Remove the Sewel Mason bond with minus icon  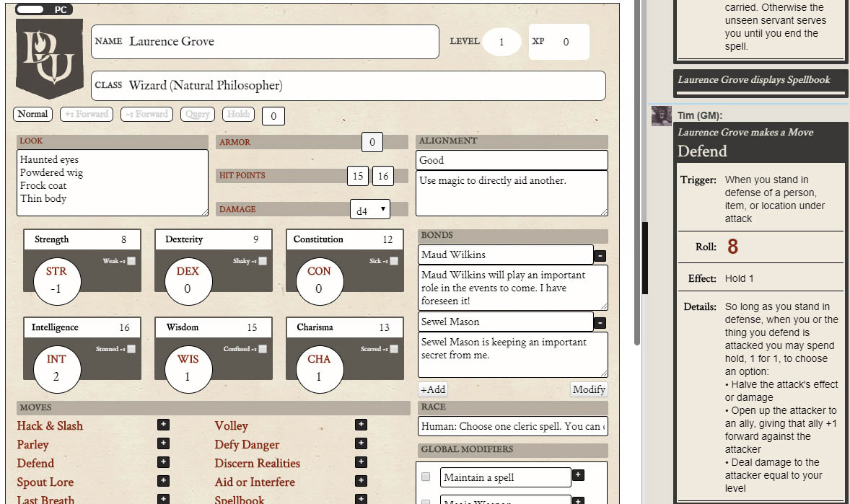(x=600, y=322)
